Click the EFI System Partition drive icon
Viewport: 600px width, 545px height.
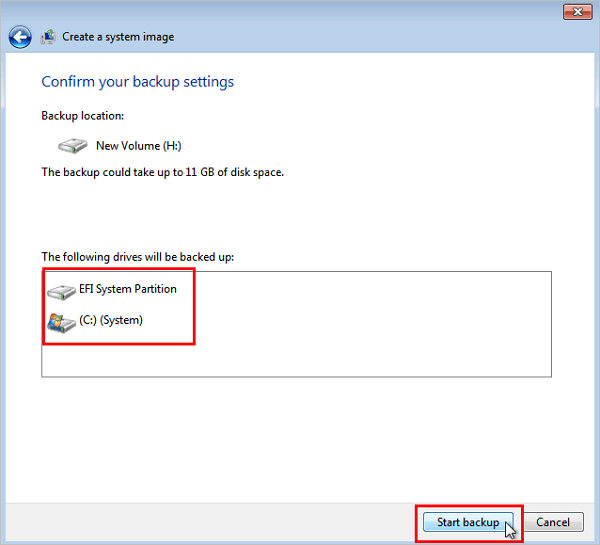click(x=62, y=290)
